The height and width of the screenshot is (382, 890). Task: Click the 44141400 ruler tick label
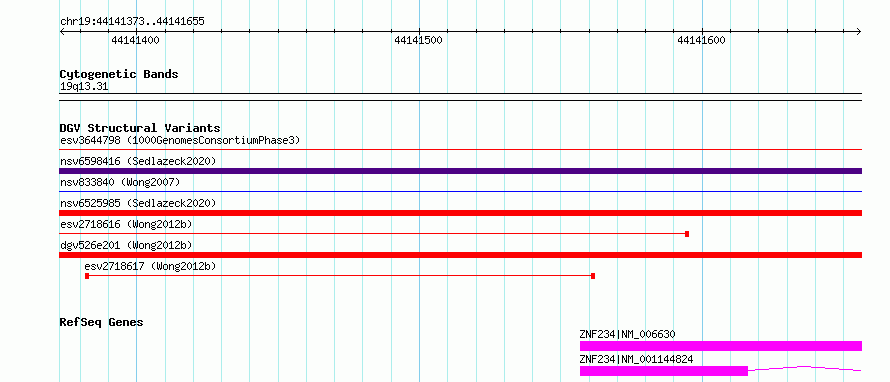coord(135,40)
